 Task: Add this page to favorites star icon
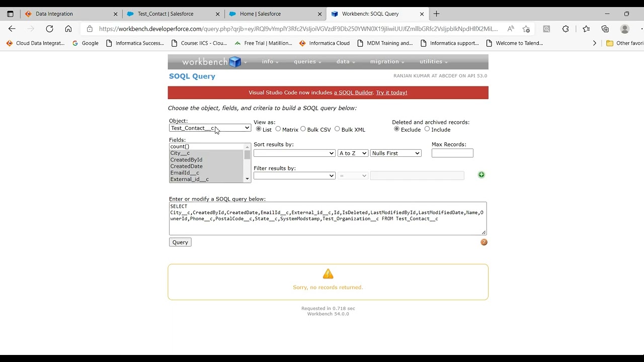526,29
